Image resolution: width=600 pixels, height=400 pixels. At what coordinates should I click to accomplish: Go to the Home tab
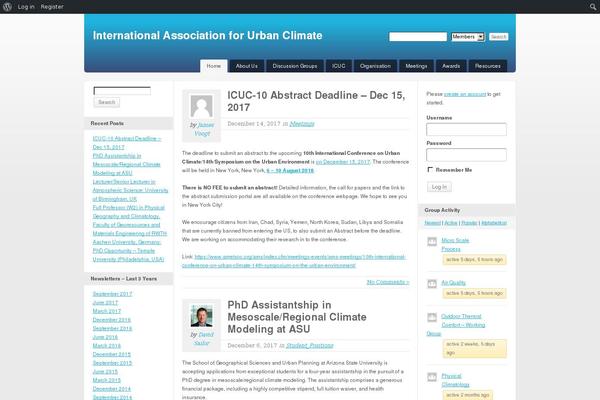pos(214,66)
